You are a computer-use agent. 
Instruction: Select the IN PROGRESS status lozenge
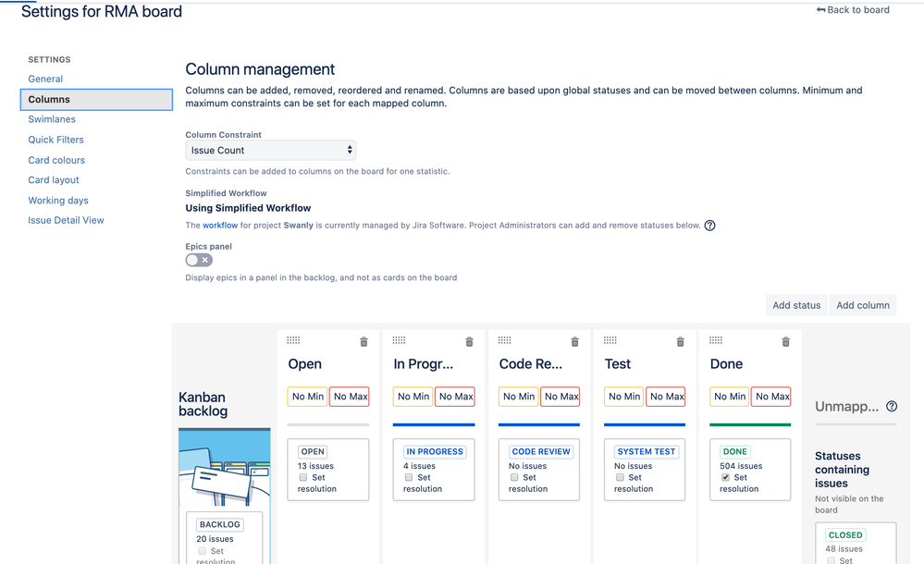click(435, 451)
